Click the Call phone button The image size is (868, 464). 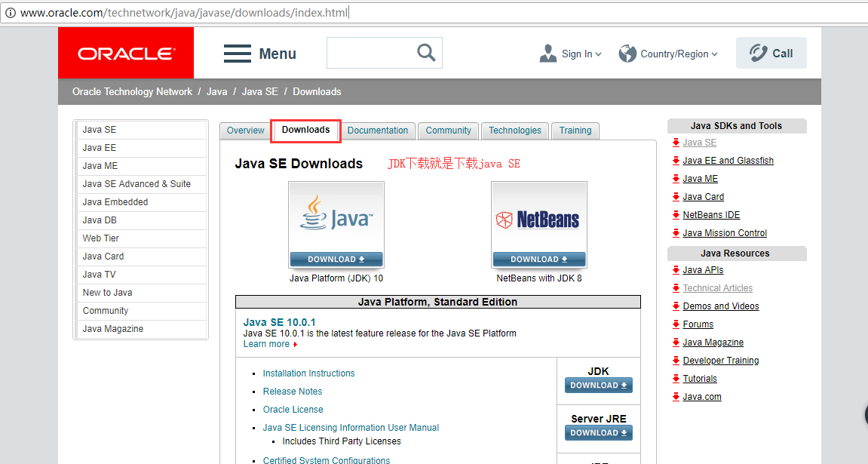click(771, 53)
